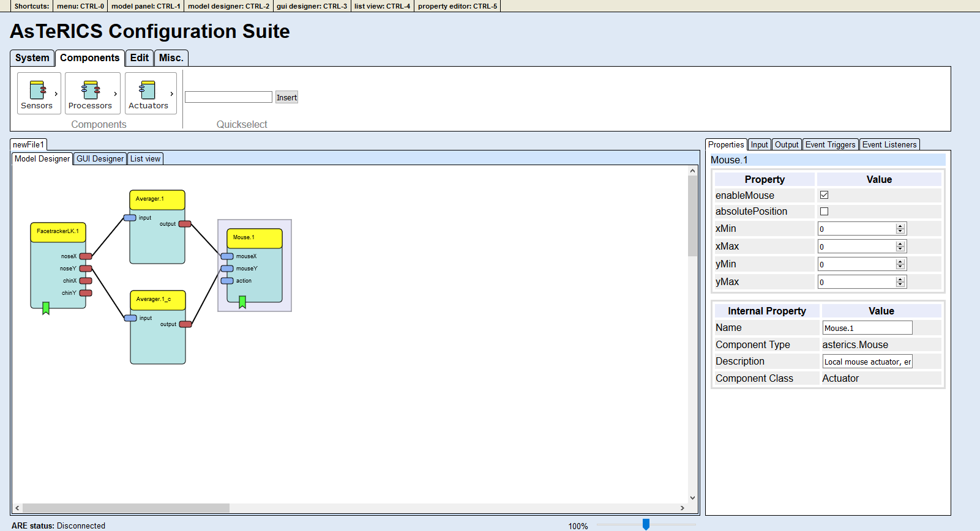The image size is (980, 531).
Task: Click FacetrackerLK.1 green event trigger marker
Action: pyautogui.click(x=46, y=308)
